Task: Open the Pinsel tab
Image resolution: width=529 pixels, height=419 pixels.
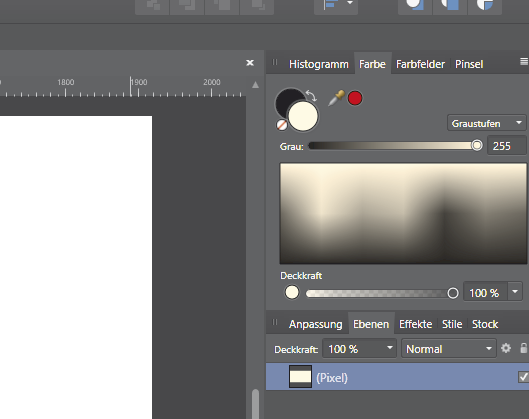Action: [x=469, y=64]
